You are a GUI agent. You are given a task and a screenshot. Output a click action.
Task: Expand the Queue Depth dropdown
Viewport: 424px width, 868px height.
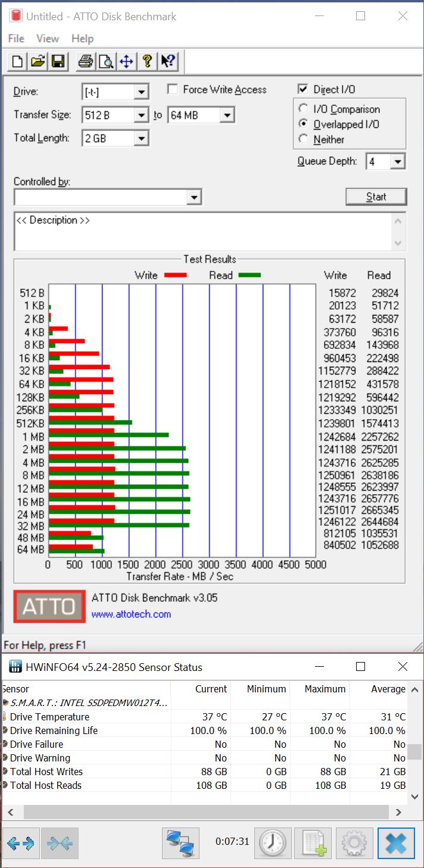click(x=398, y=161)
